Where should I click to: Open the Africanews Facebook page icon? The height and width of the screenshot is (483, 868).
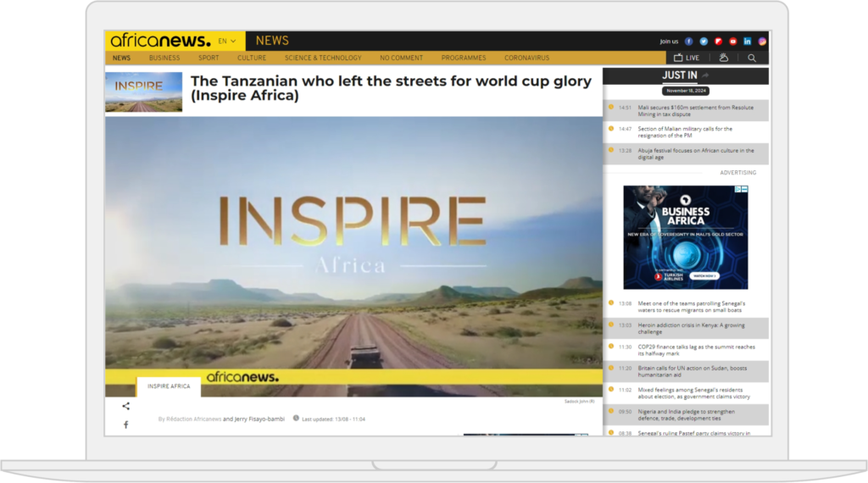(x=688, y=42)
